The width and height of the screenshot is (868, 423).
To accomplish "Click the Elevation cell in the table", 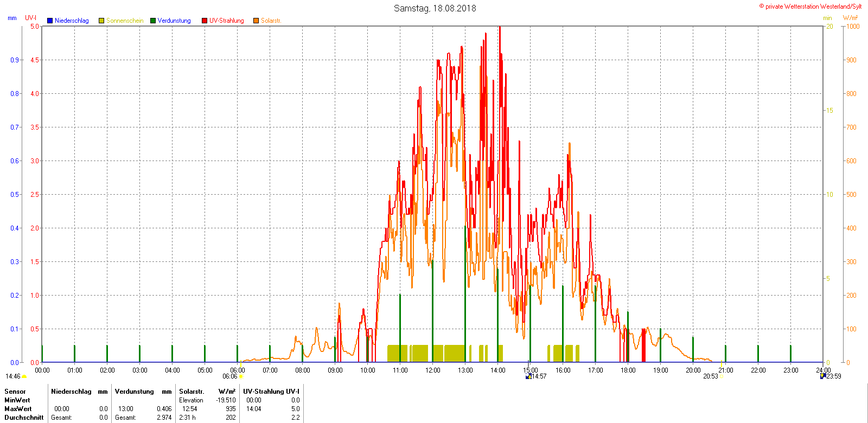I will (192, 400).
